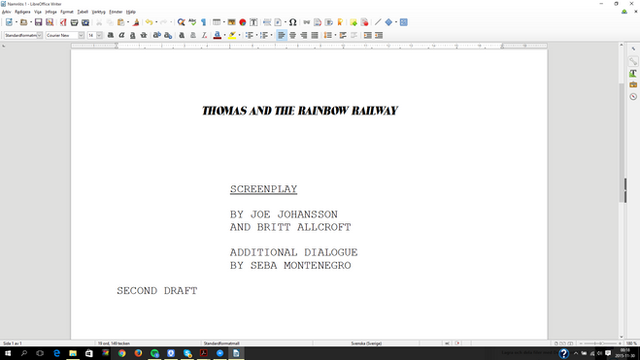Click Svenska (Sverige) language in status bar

point(366,344)
